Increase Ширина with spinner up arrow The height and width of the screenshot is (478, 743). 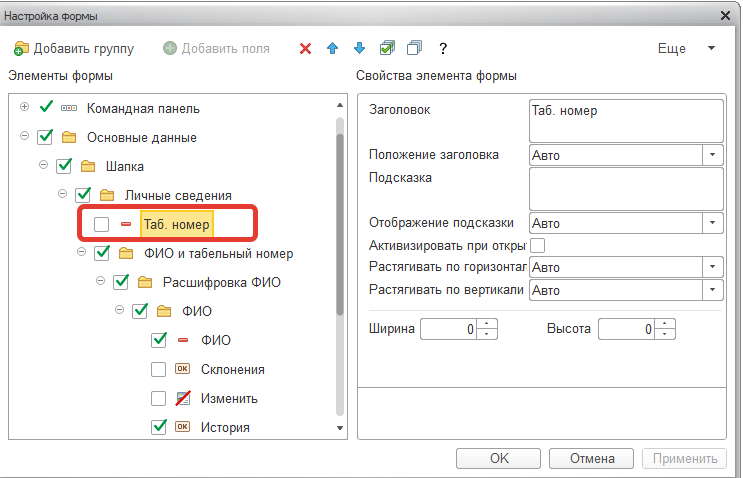(487, 324)
